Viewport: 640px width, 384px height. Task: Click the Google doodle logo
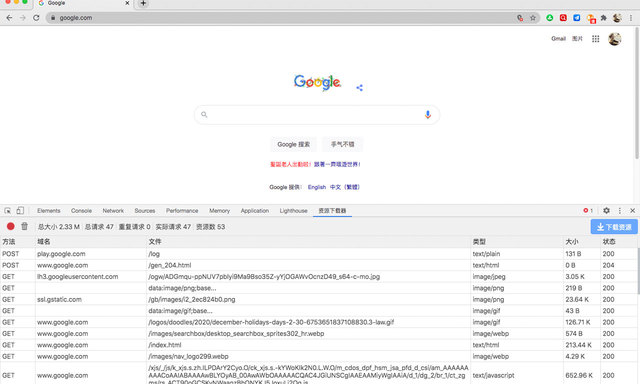pos(317,82)
